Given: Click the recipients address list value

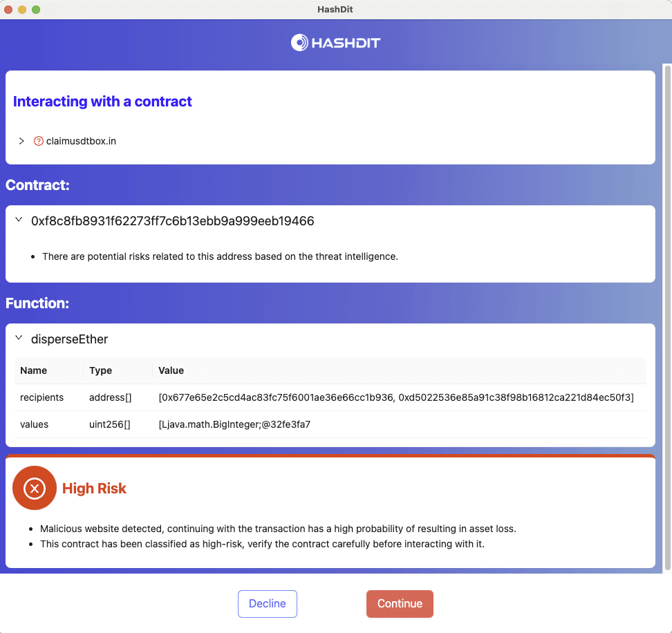Looking at the screenshot, I should 396,397.
